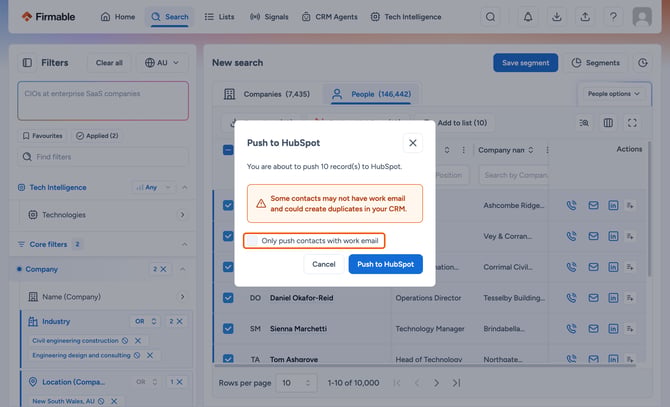The width and height of the screenshot is (670, 407).
Task: Open the user profile avatar
Action: 642,17
